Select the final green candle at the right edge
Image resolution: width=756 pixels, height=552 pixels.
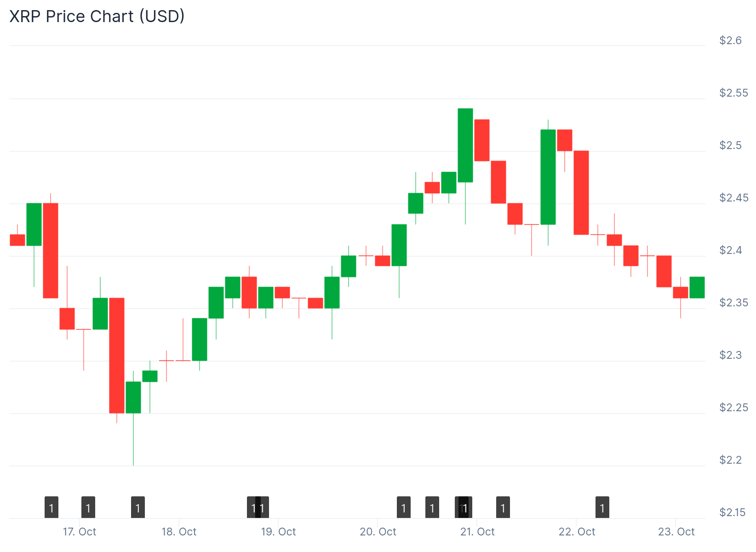pyautogui.click(x=697, y=287)
